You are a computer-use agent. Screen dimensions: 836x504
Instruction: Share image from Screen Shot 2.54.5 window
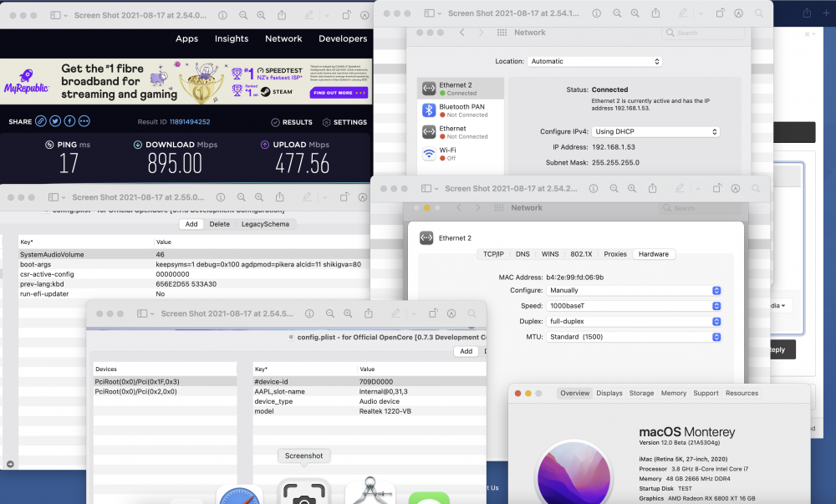point(369,313)
